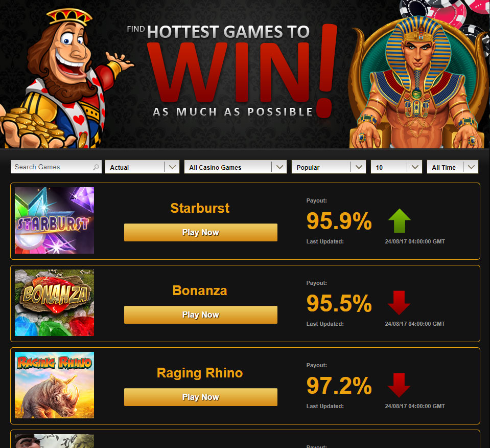Image resolution: width=490 pixels, height=448 pixels.
Task: Open the All Time period dropdown
Action: point(453,167)
